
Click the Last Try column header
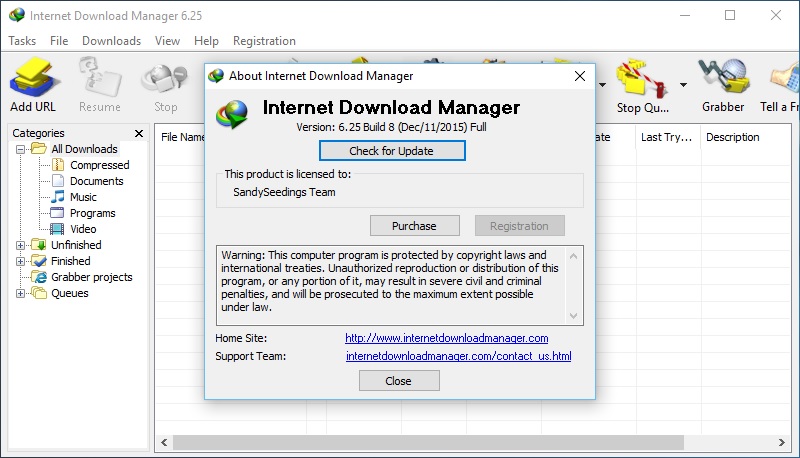(x=666, y=137)
